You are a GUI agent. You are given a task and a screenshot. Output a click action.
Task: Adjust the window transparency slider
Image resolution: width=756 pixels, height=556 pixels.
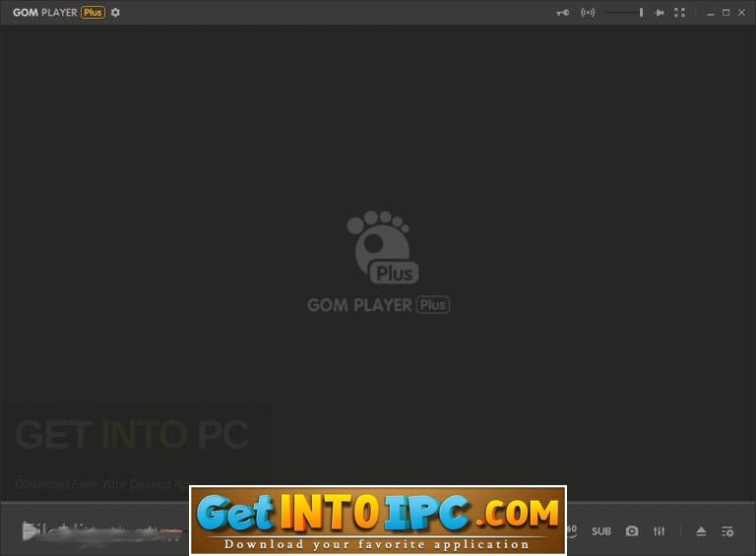pyautogui.click(x=624, y=13)
